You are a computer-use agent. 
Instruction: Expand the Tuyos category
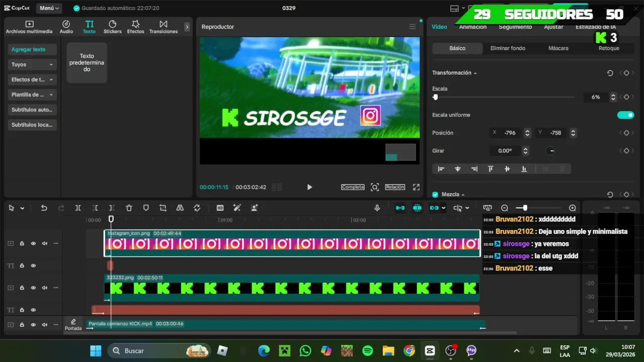point(32,64)
